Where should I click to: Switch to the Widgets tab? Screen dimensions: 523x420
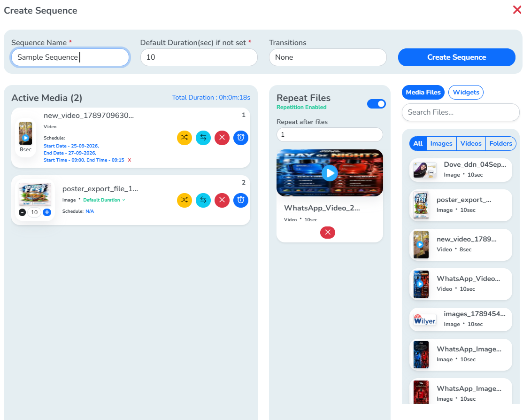[x=466, y=92]
